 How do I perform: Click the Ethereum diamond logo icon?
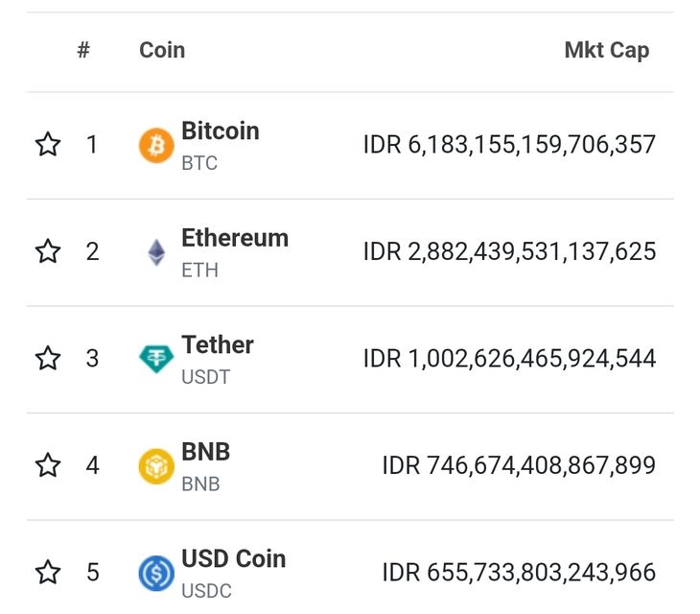pos(156,252)
